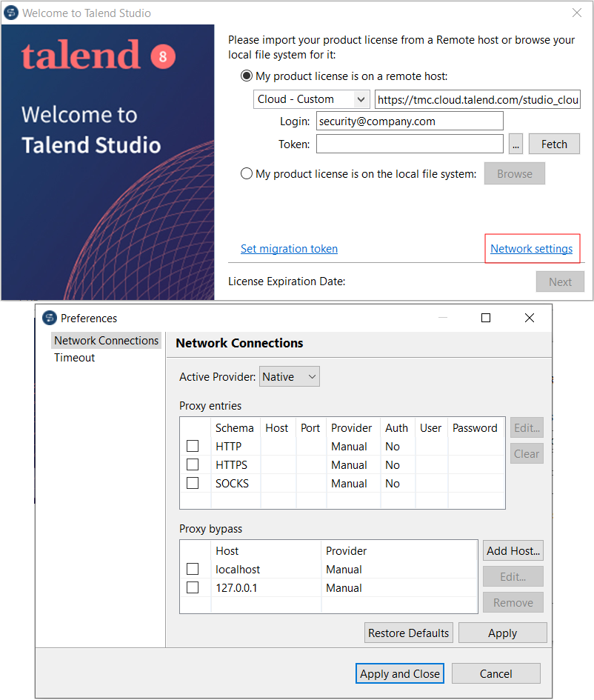Tick the 127.0.0.1 proxy bypass checkbox
594x700 pixels.
click(193, 587)
